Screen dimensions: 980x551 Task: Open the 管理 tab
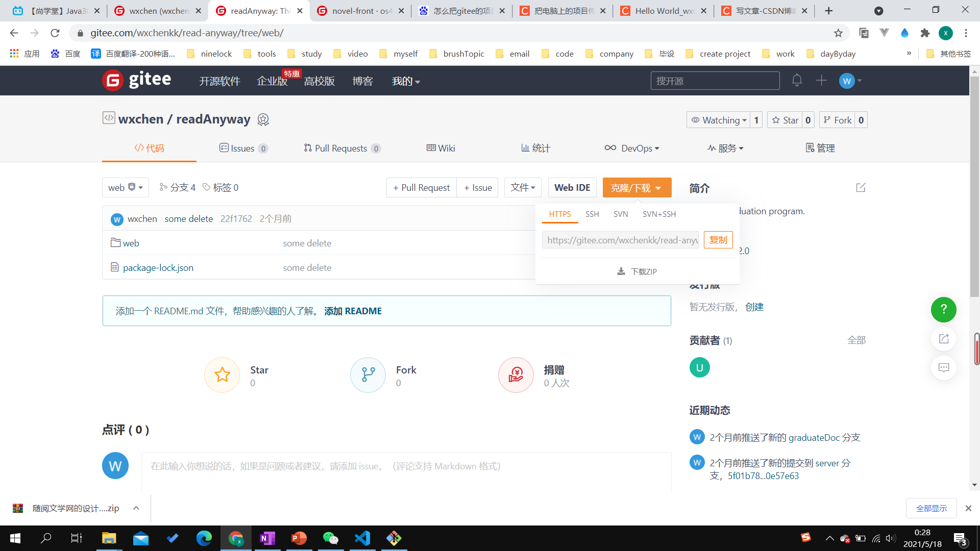[x=820, y=148]
